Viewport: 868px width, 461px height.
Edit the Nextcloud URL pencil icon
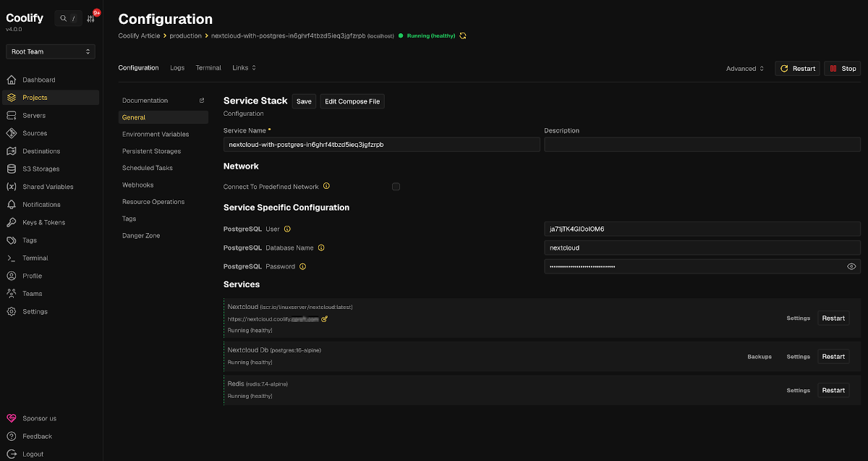325,318
